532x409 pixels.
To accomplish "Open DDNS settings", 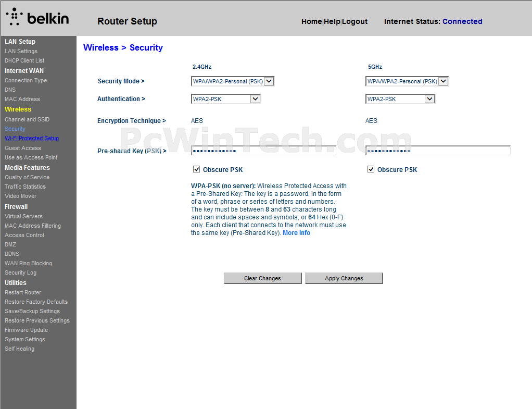I will click(12, 254).
